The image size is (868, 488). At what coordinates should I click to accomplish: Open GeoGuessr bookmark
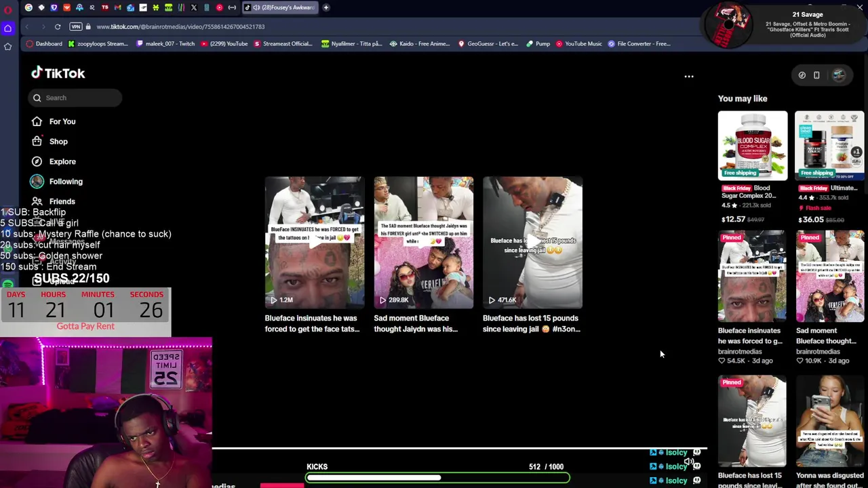488,43
